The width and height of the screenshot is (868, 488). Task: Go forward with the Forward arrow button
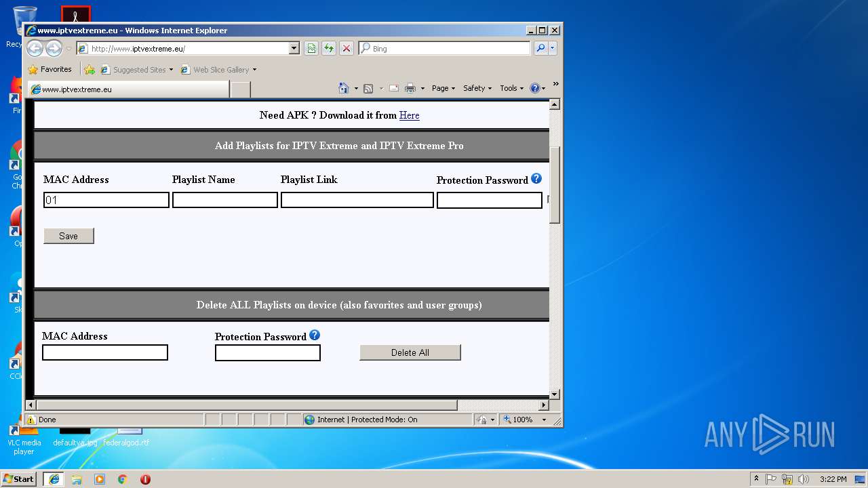point(54,48)
